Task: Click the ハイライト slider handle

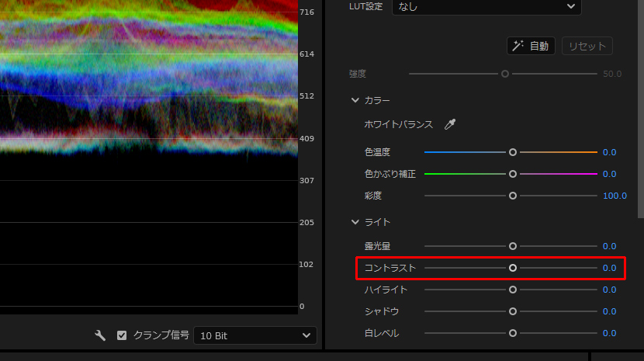Action: [x=513, y=290]
